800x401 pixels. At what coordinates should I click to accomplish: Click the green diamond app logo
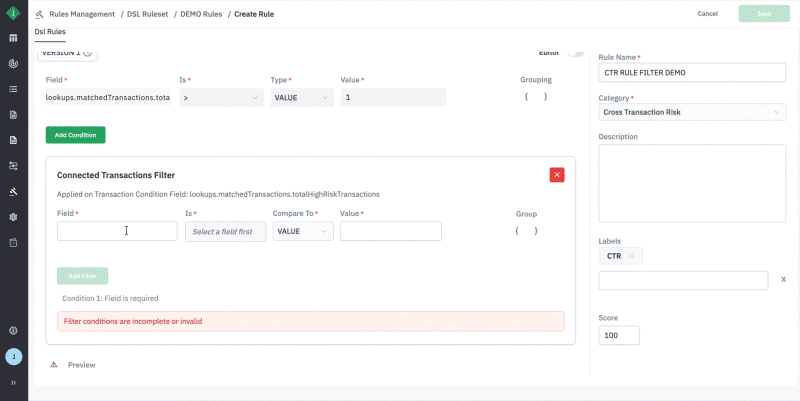(x=13, y=13)
